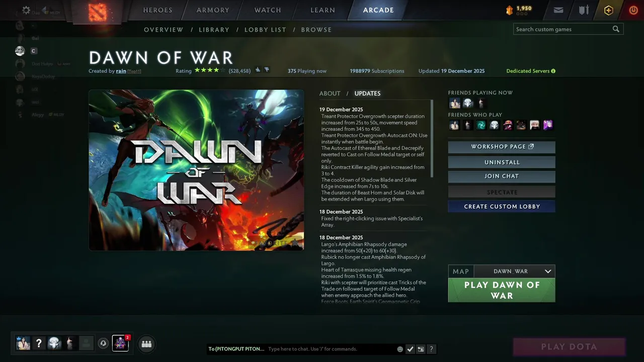Image resolution: width=644 pixels, height=362 pixels.
Task: Open first avatar under Friends Playing Now
Action: click(455, 103)
